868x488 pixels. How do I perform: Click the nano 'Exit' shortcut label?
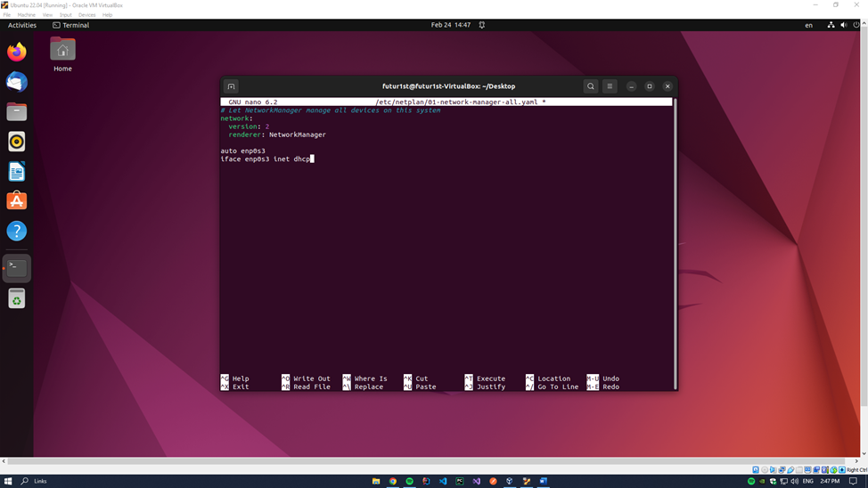tap(241, 387)
